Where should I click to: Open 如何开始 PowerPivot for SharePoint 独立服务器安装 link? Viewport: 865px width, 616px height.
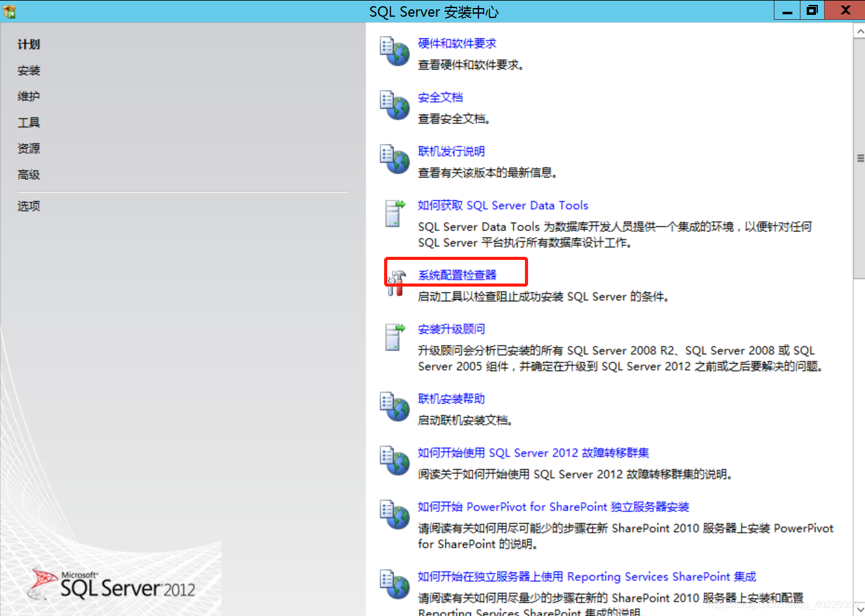(x=553, y=507)
